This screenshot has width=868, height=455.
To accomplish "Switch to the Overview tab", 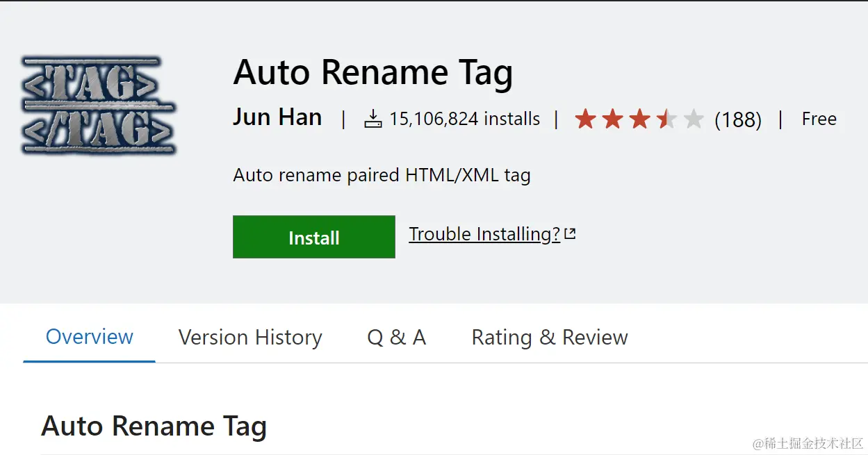I will click(x=89, y=337).
